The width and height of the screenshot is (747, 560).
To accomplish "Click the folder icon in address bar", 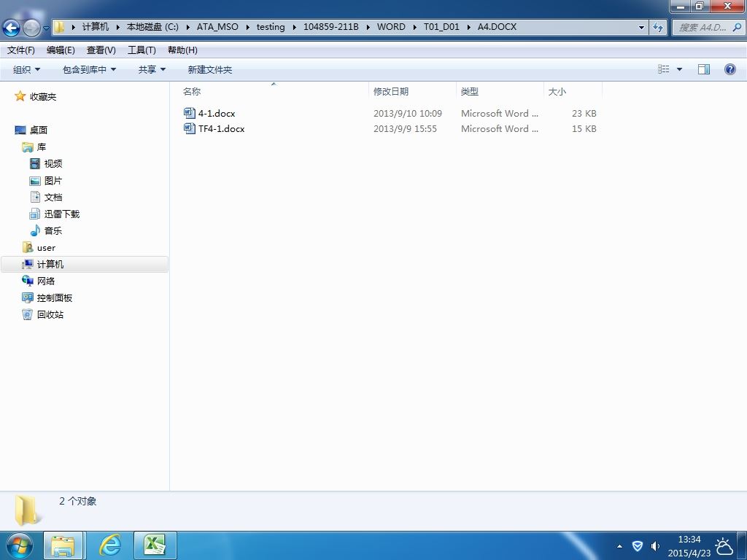I will click(60, 27).
